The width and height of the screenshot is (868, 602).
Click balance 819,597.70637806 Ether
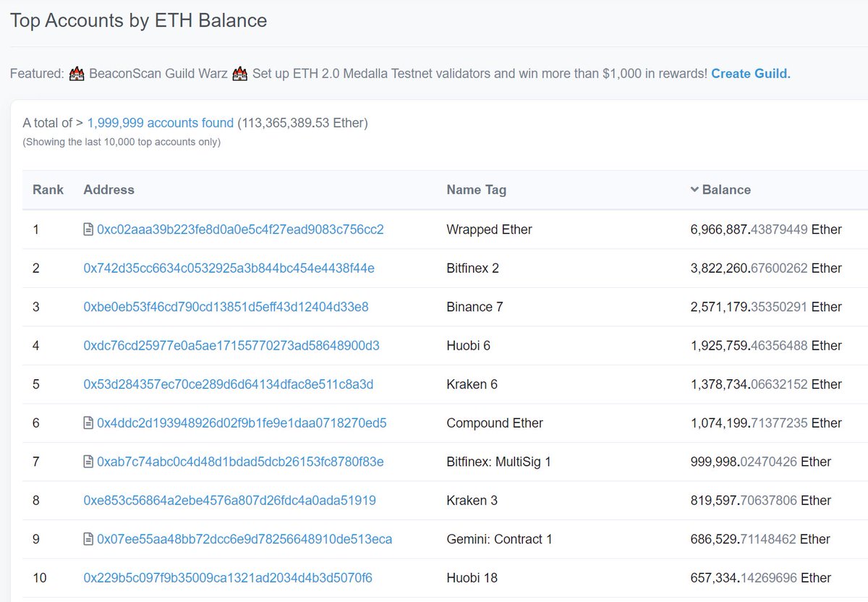tap(761, 501)
